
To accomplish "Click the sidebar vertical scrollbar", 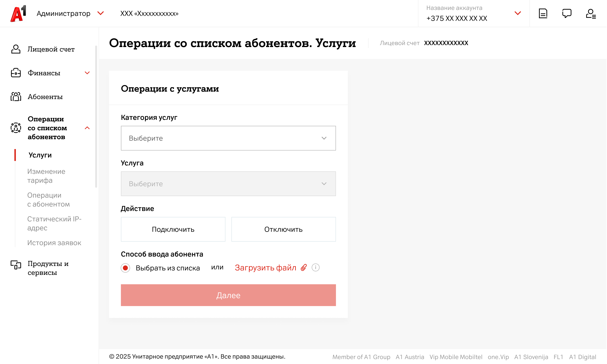I will pos(96,117).
